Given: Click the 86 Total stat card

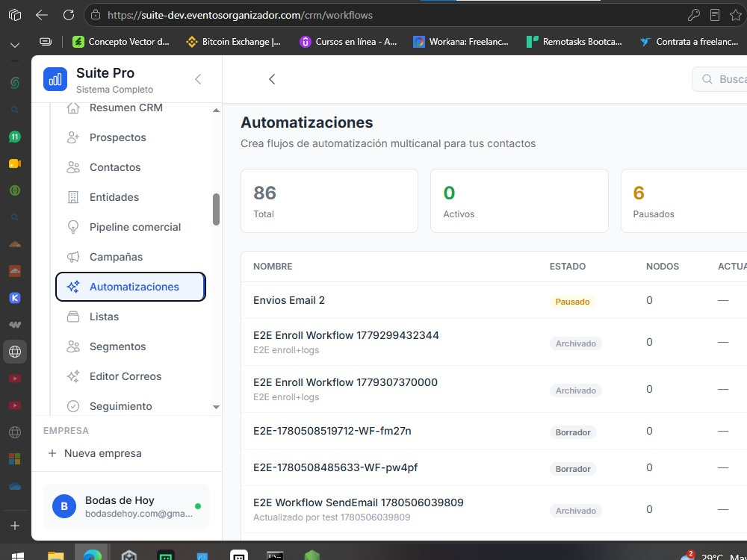Looking at the screenshot, I should coord(329,201).
